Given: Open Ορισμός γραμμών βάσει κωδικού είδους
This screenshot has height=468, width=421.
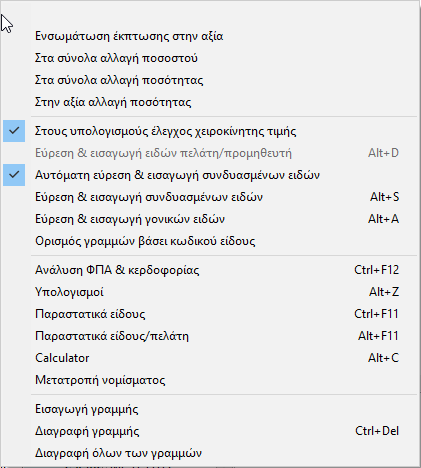Looking at the screenshot, I should 210,241.
